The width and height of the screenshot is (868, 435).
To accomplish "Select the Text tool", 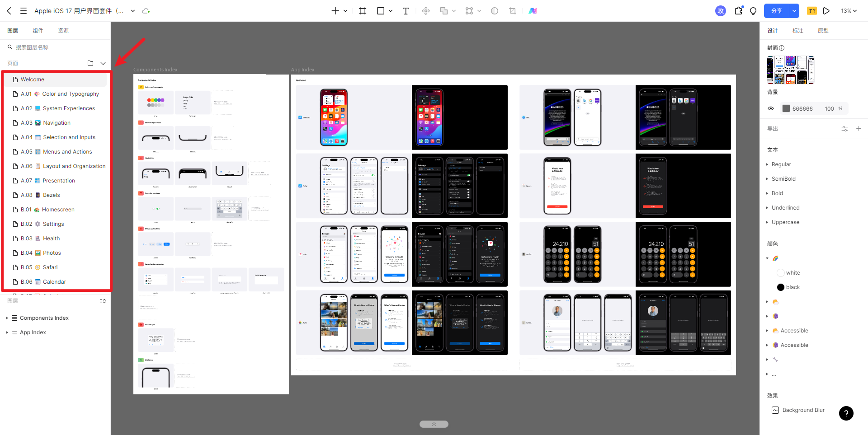I will coord(406,11).
